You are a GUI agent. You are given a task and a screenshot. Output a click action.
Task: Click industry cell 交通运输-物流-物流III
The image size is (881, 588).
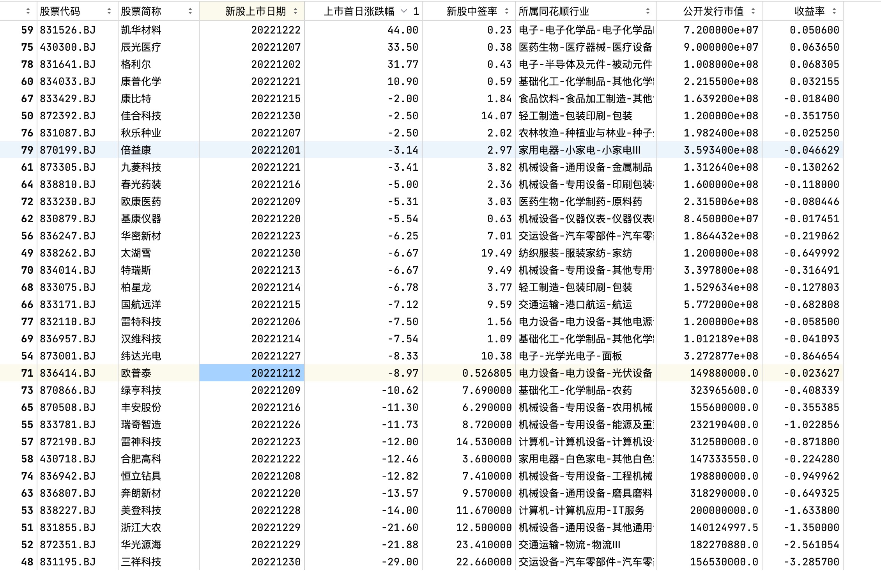pos(569,545)
